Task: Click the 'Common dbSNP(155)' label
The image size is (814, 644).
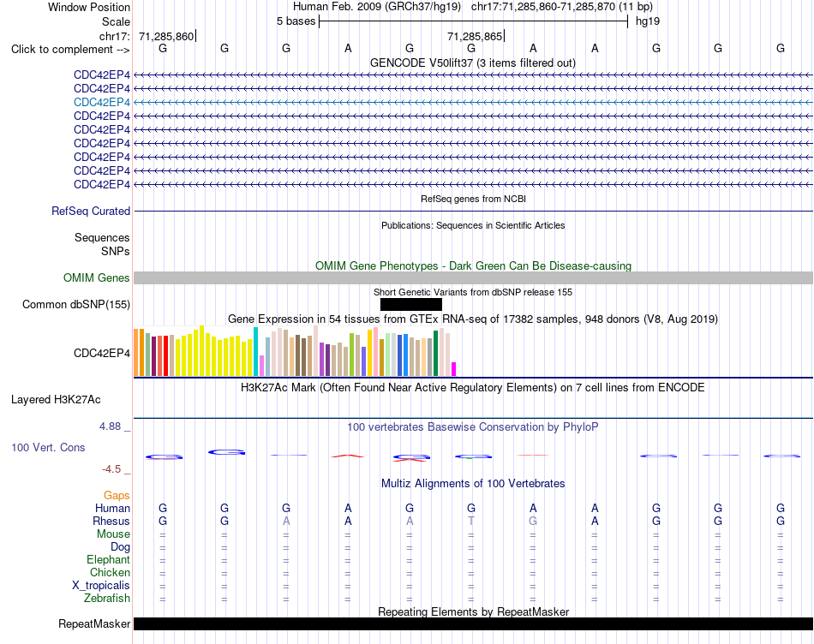Action: [x=75, y=305]
